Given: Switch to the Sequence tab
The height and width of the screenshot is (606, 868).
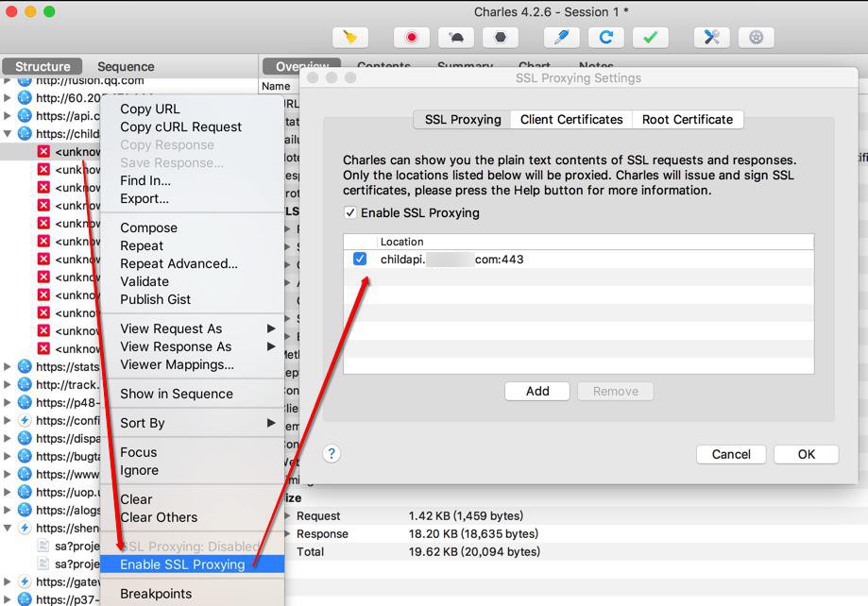Looking at the screenshot, I should [x=126, y=66].
